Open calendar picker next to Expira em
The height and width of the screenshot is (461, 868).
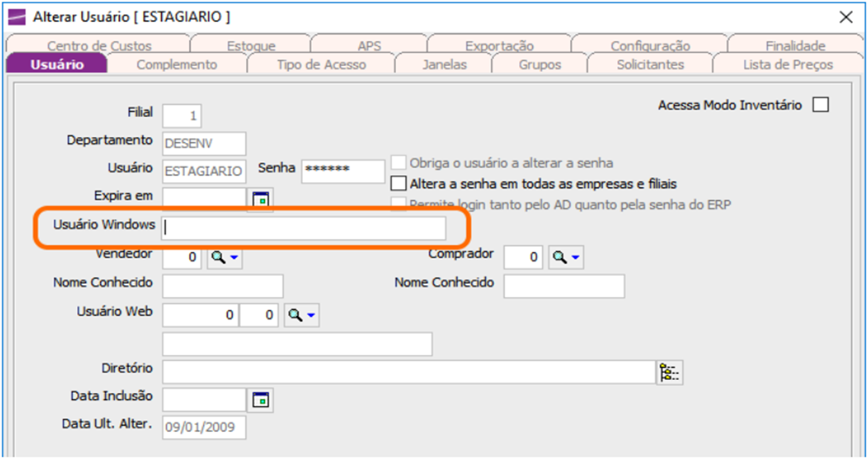260,200
